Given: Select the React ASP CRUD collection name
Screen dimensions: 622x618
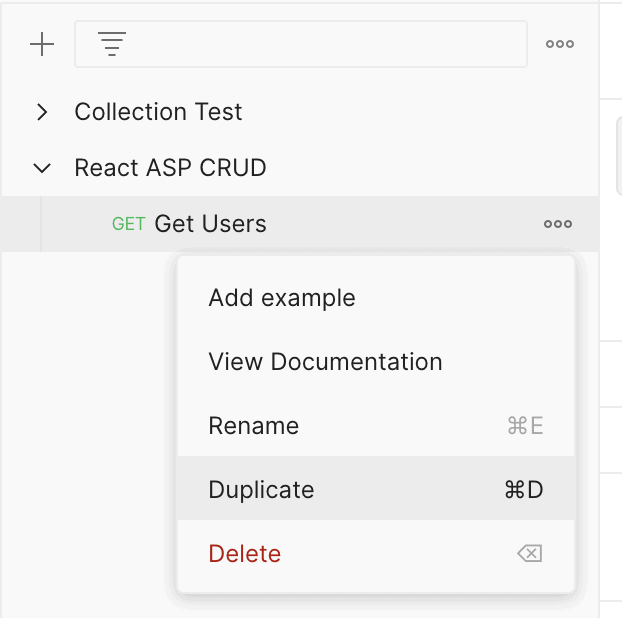Looking at the screenshot, I should pos(170,168).
